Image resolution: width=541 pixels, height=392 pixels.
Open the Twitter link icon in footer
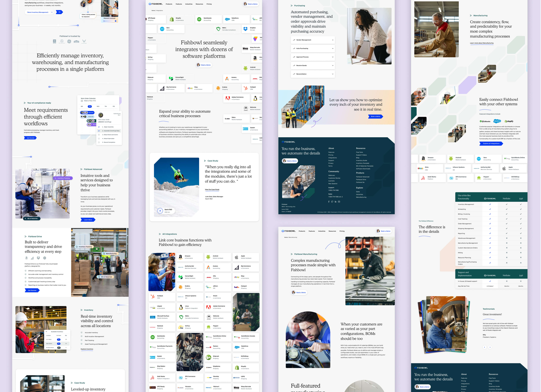[x=332, y=202]
